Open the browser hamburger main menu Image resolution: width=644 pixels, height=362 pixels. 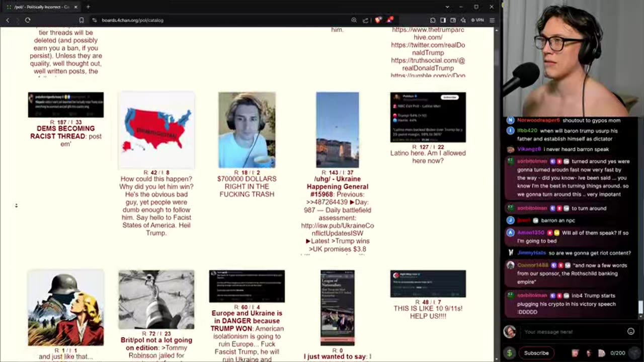coord(492,20)
